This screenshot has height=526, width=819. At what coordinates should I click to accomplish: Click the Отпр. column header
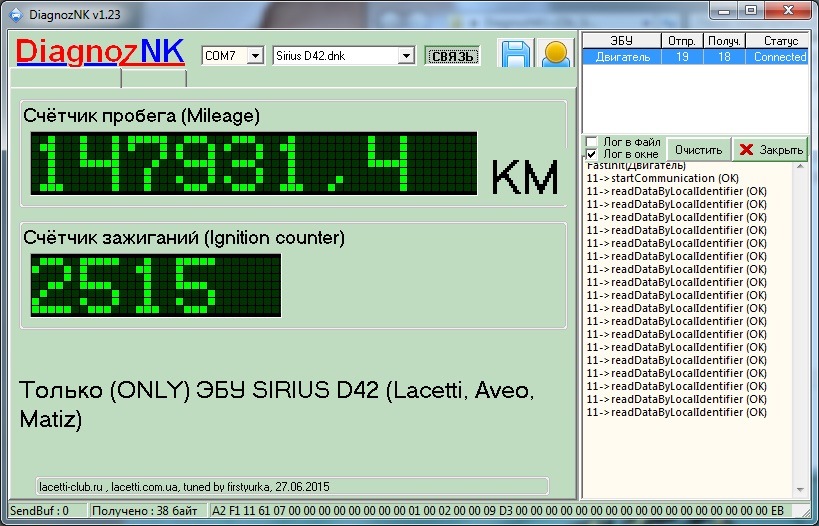(x=682, y=41)
